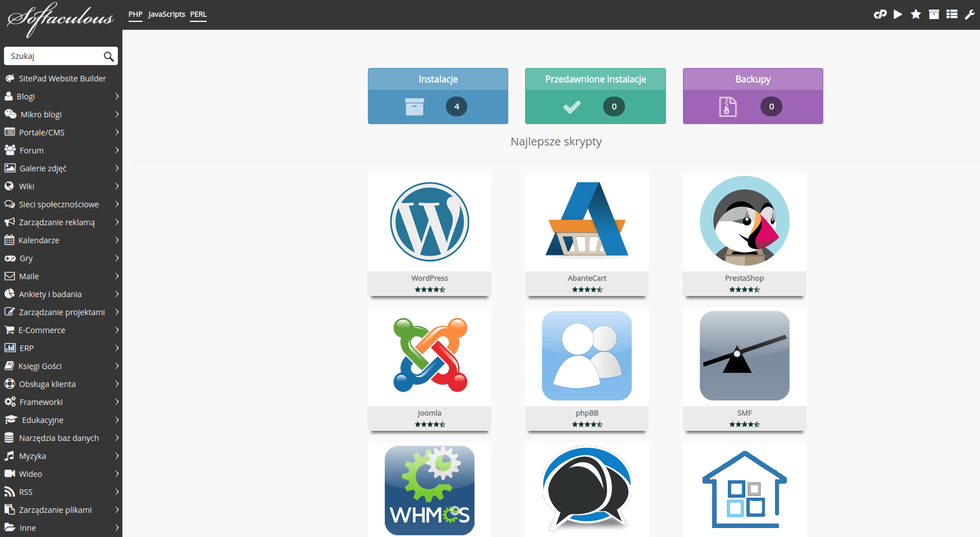The image size is (980, 537).
Task: Open the installations archive box icon in top bar
Action: (934, 15)
